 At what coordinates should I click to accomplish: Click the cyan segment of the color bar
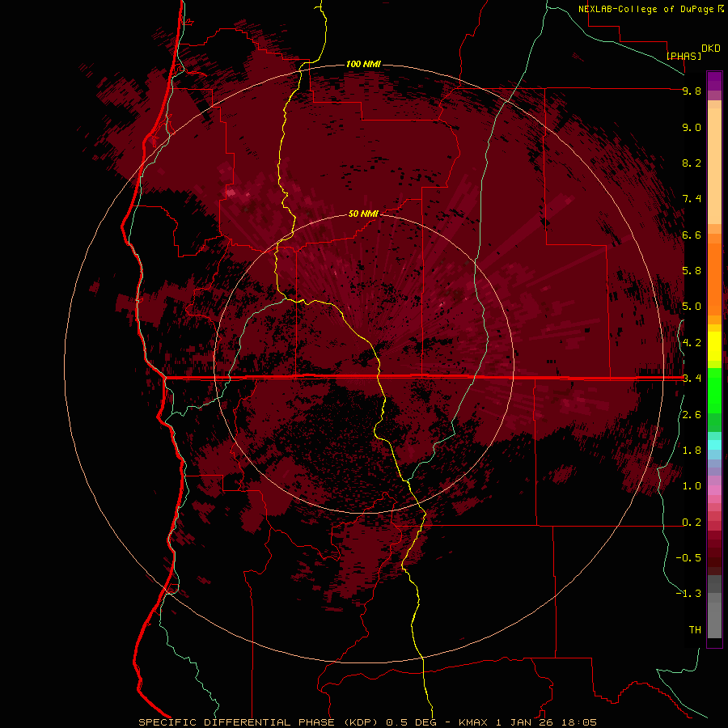click(x=714, y=445)
